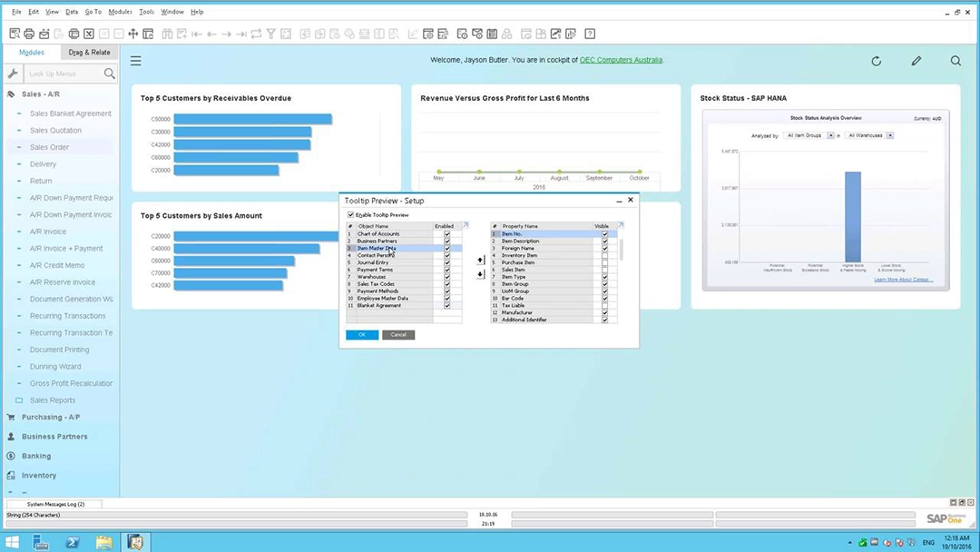The image size is (980, 552).
Task: Open the Filter Table funnel icon
Action: tap(271, 34)
